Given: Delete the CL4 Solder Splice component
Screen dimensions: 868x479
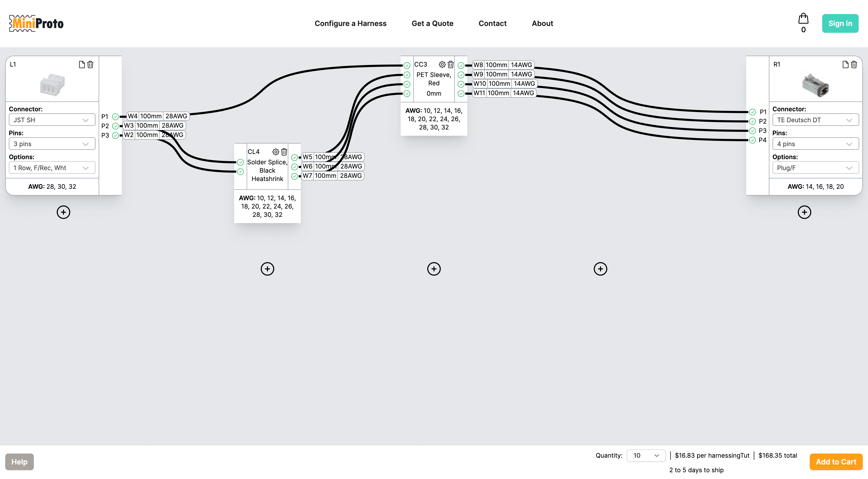Looking at the screenshot, I should 284,152.
